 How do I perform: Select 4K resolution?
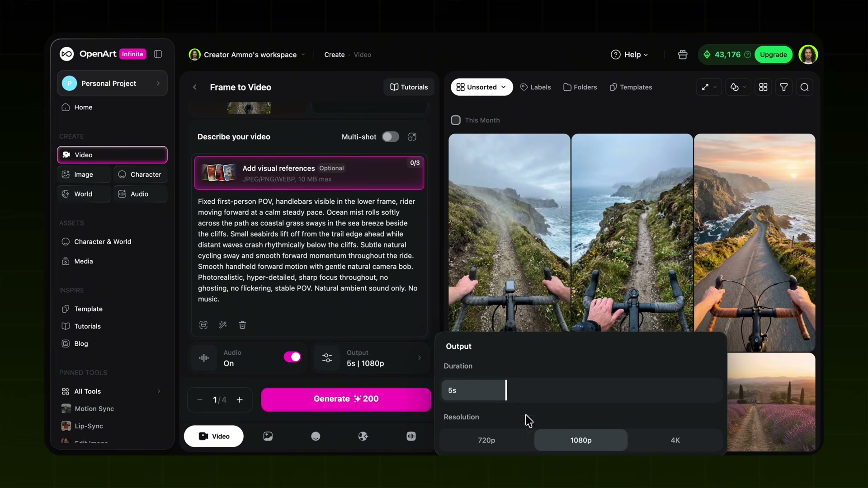[x=675, y=440]
